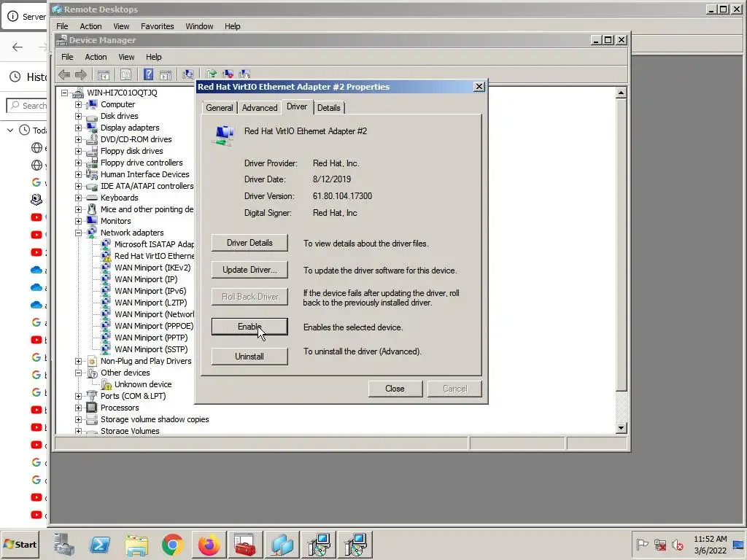Click the Device Manager scrollbar down arrow
Viewport: 747px width, 560px height.
621,427
